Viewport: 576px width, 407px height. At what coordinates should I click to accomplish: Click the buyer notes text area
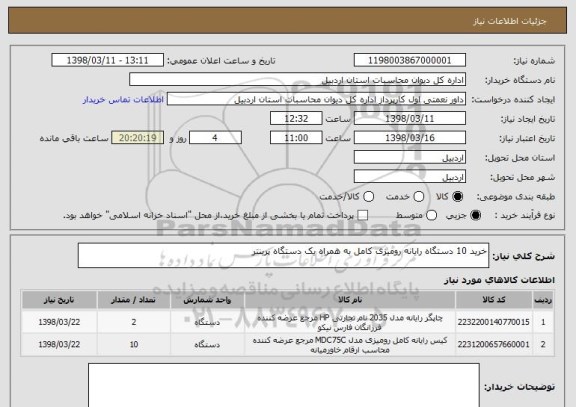click(x=284, y=385)
